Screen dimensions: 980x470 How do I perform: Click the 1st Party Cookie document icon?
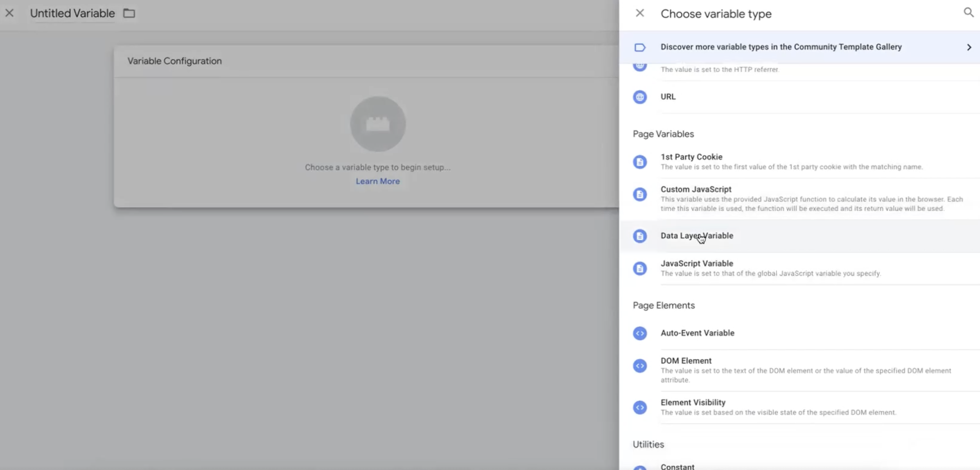640,162
